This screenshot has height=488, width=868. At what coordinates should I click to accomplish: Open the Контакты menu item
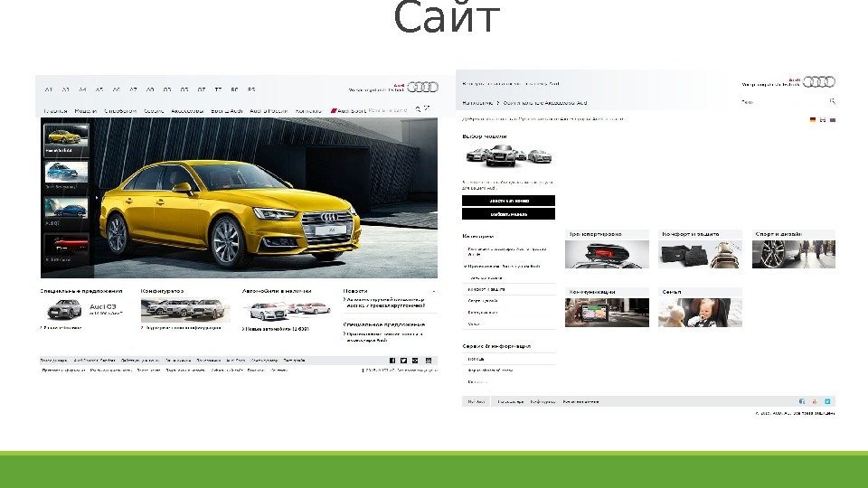[308, 110]
